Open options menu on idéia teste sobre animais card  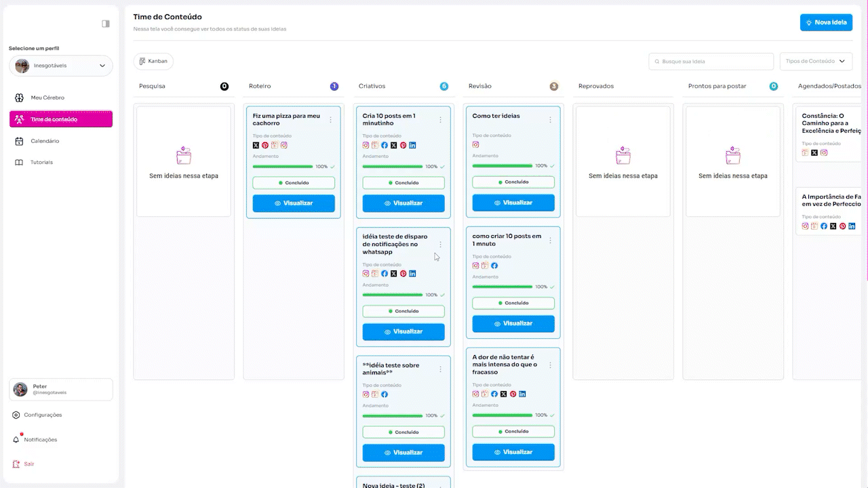(440, 369)
